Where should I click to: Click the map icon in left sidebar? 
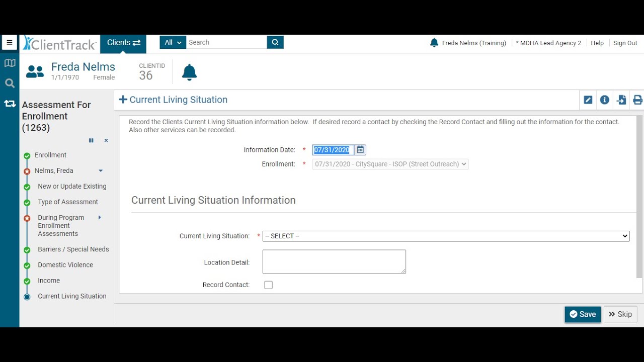(x=10, y=63)
